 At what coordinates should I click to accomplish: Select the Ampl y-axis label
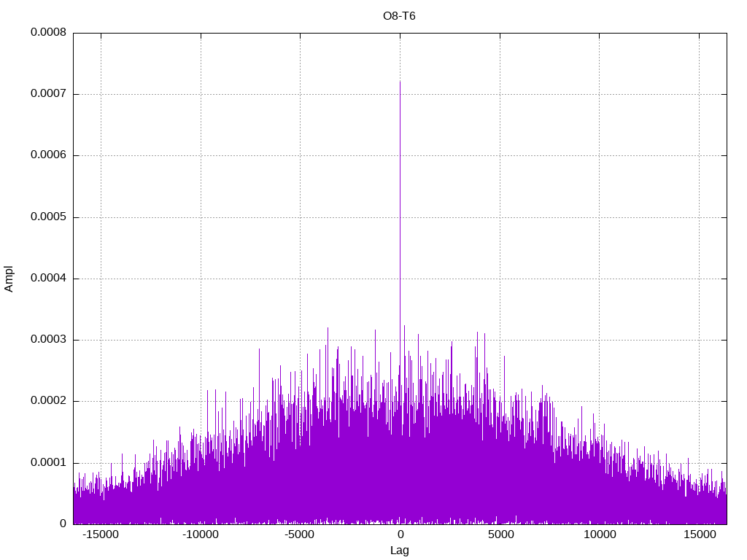tap(9, 279)
